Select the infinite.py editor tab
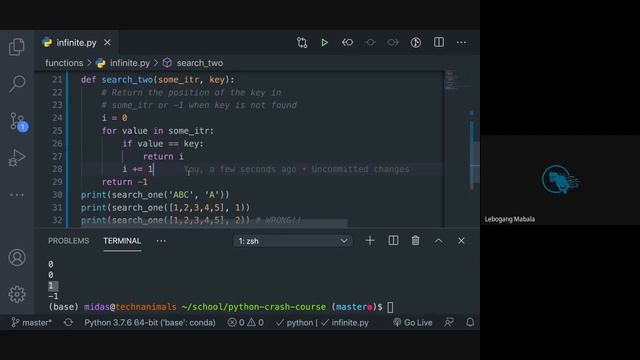The width and height of the screenshot is (640, 360). click(x=76, y=42)
